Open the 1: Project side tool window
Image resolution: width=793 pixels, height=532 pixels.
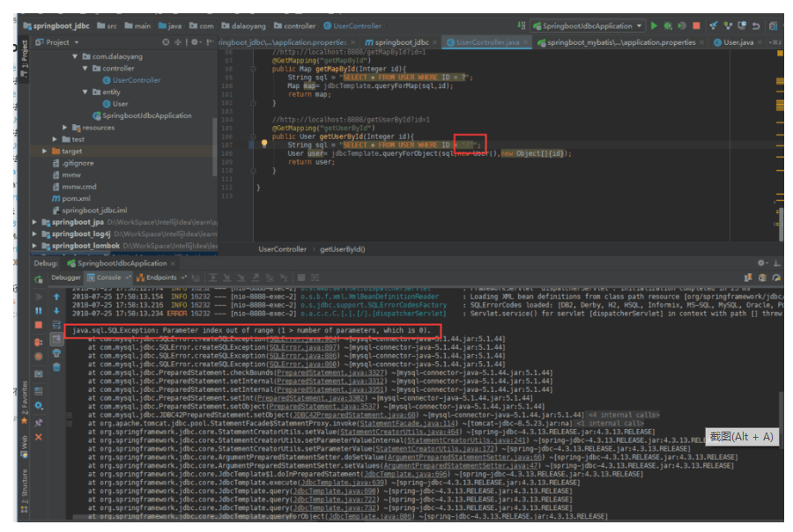click(23, 58)
